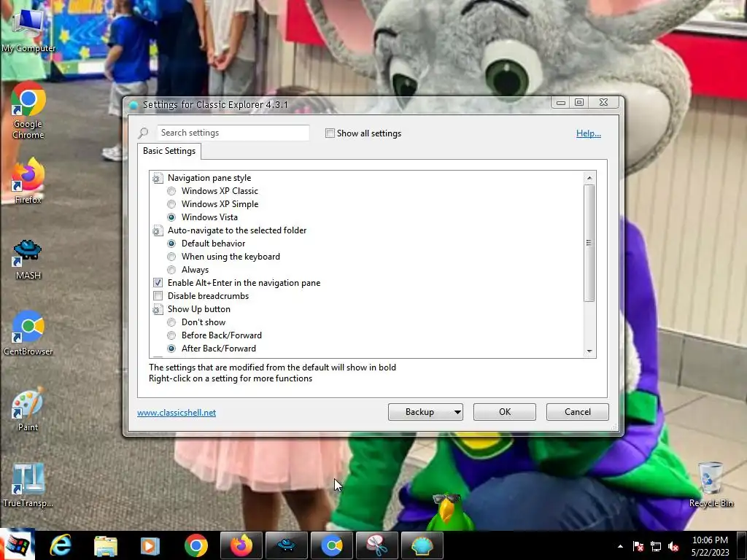Select Always auto-navigate radio
The image size is (747, 560).
click(171, 270)
